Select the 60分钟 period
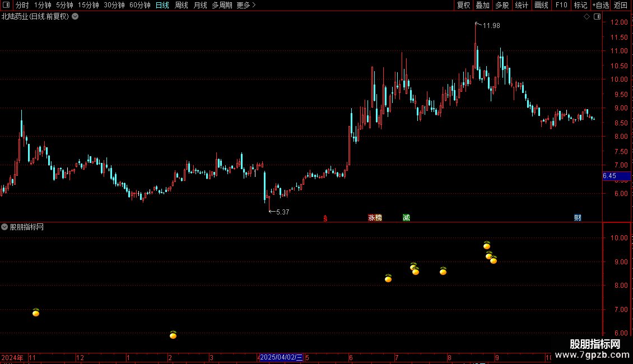 (x=140, y=5)
